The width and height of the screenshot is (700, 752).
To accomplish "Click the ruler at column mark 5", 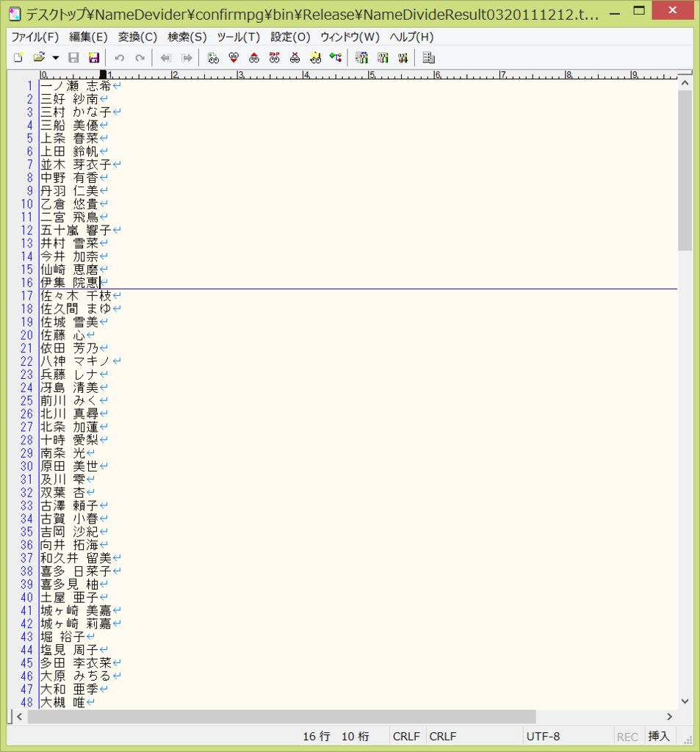I will coord(371,75).
